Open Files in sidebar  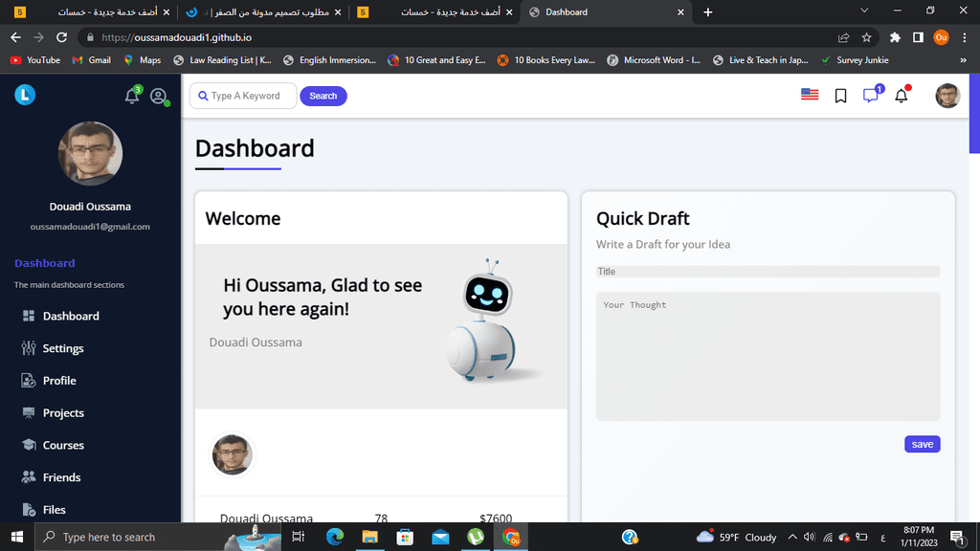tap(54, 510)
